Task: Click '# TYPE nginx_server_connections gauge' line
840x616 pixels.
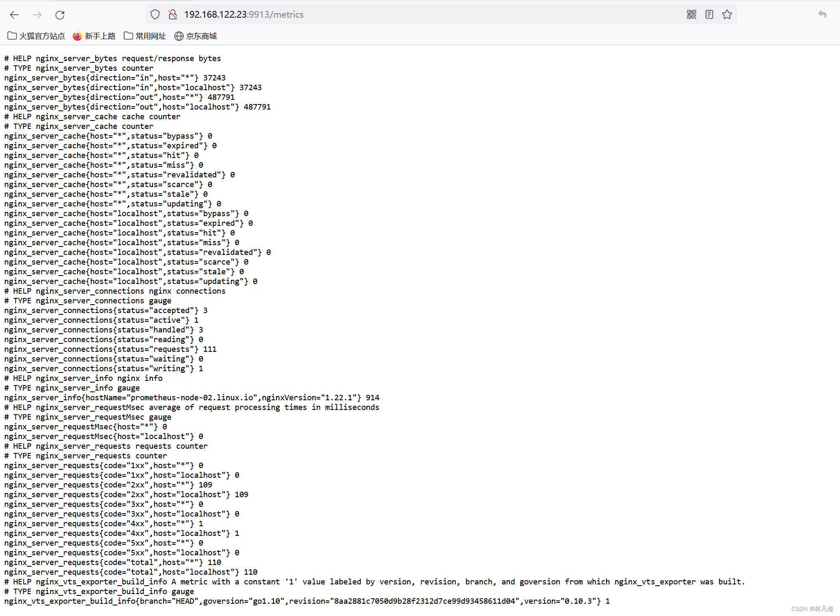Action: tap(88, 301)
